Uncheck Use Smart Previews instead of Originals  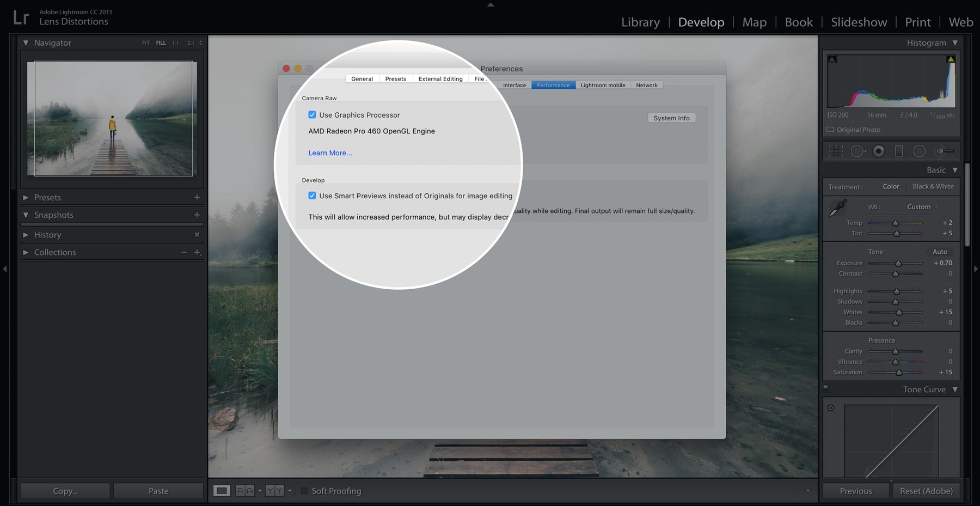(x=312, y=196)
